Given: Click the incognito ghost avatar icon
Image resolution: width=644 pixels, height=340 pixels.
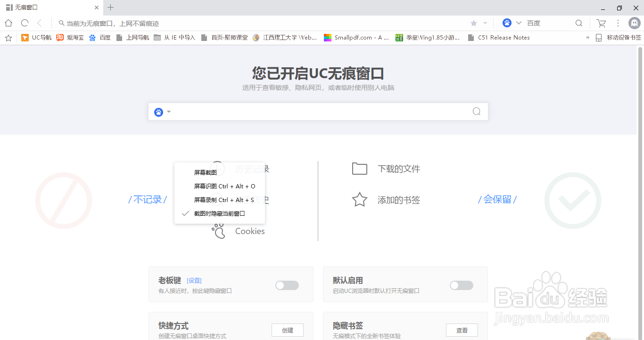Looking at the screenshot, I should 635,23.
